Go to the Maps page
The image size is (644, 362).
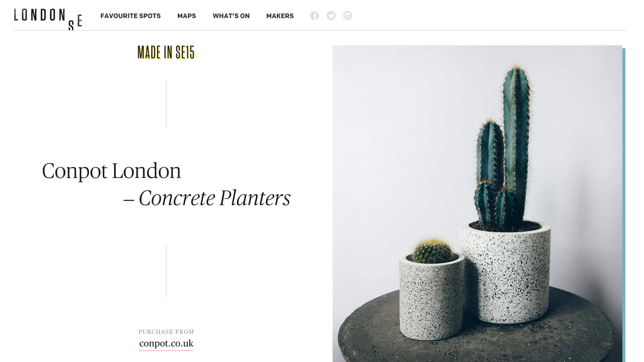pos(186,16)
